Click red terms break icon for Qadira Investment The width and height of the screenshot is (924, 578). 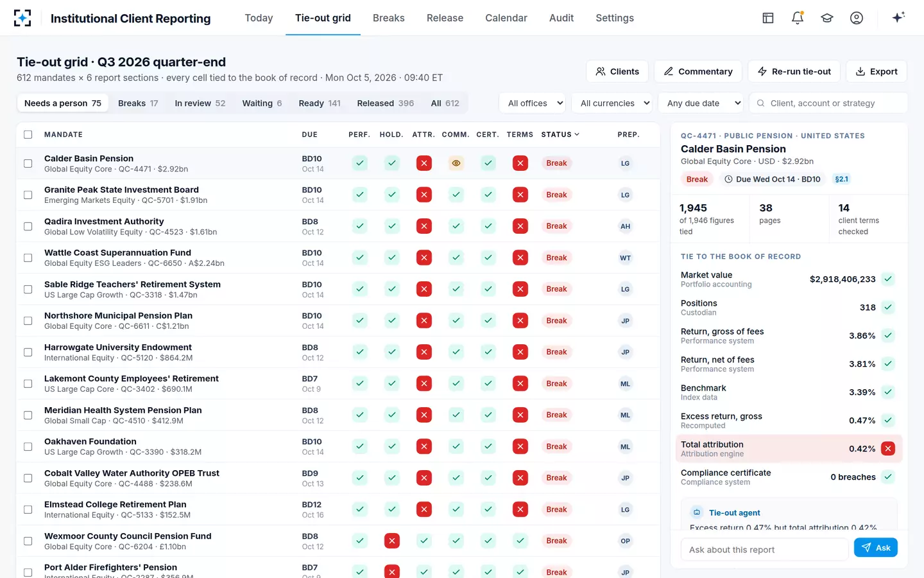[x=520, y=226]
